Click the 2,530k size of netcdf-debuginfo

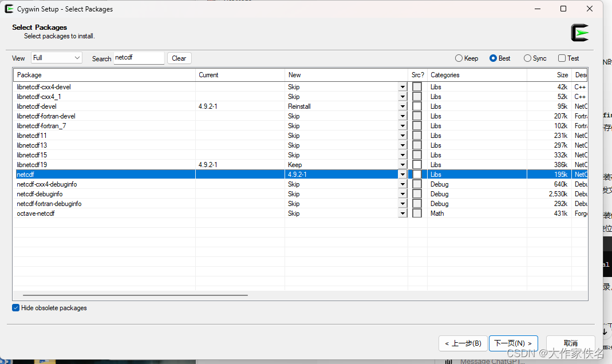(558, 194)
